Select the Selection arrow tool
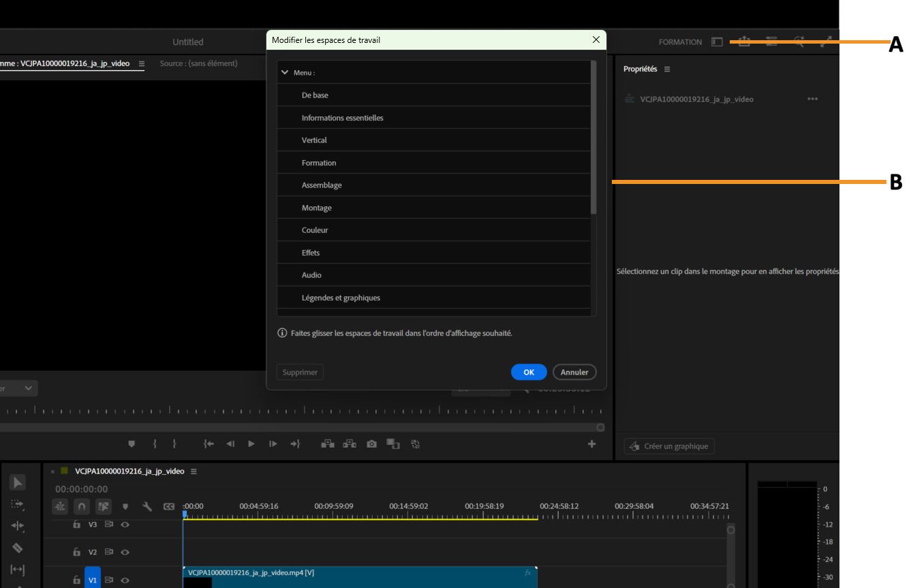The height and width of the screenshot is (588, 911). pyautogui.click(x=18, y=482)
